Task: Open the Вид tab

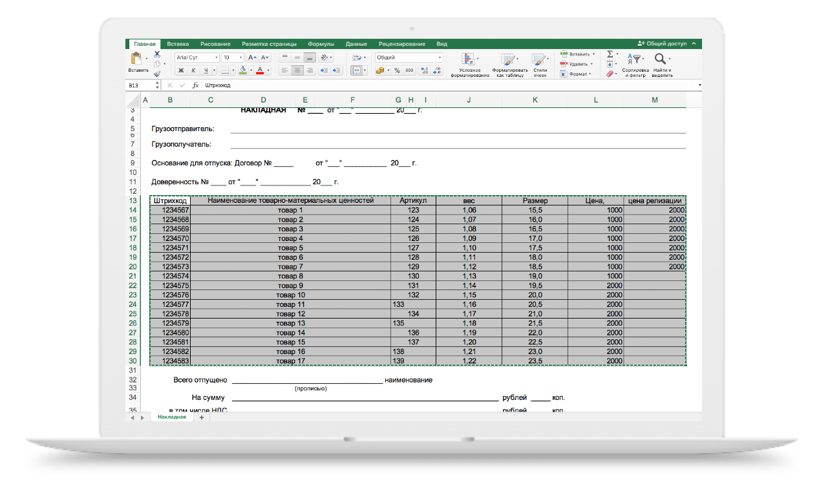Action: click(x=442, y=44)
